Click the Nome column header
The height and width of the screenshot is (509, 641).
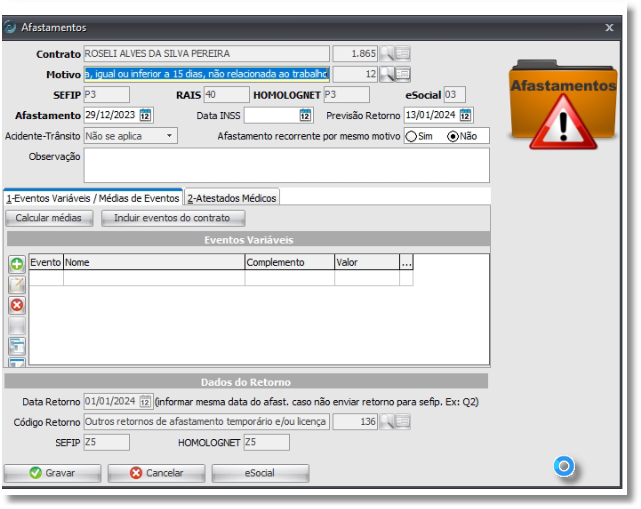click(x=154, y=262)
